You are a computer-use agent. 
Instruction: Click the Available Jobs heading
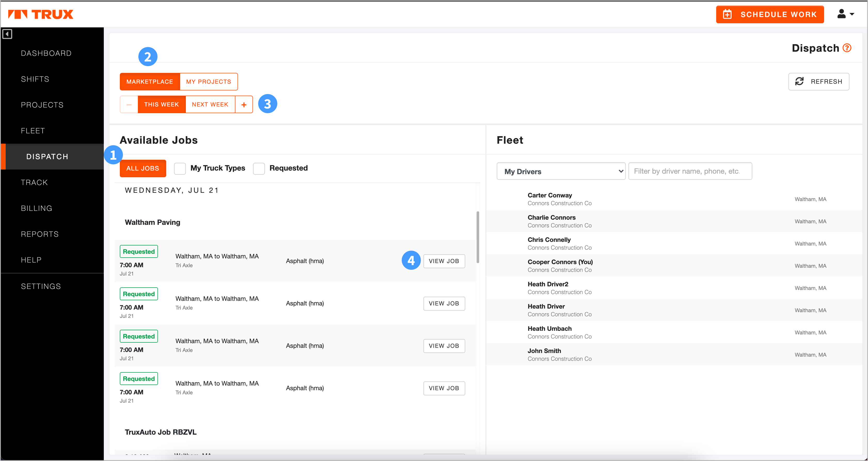pos(159,140)
